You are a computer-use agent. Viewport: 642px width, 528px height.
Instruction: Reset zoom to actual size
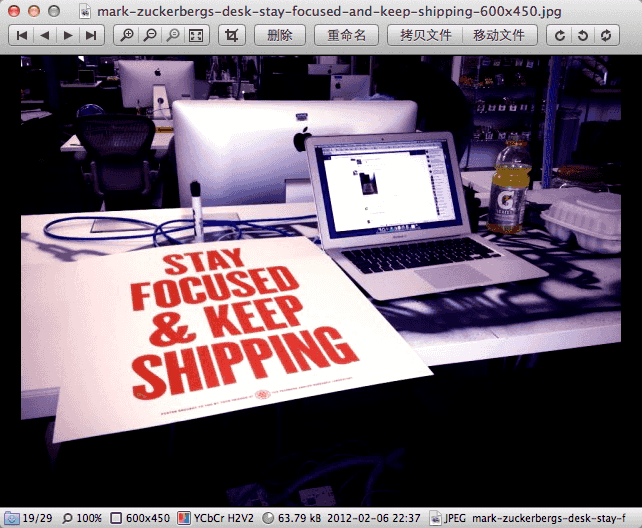[173, 35]
